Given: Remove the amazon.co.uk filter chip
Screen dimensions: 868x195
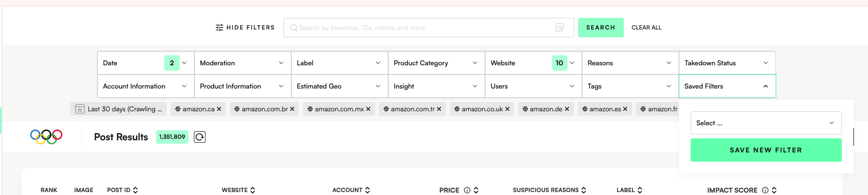Looking at the screenshot, I should coord(507,109).
